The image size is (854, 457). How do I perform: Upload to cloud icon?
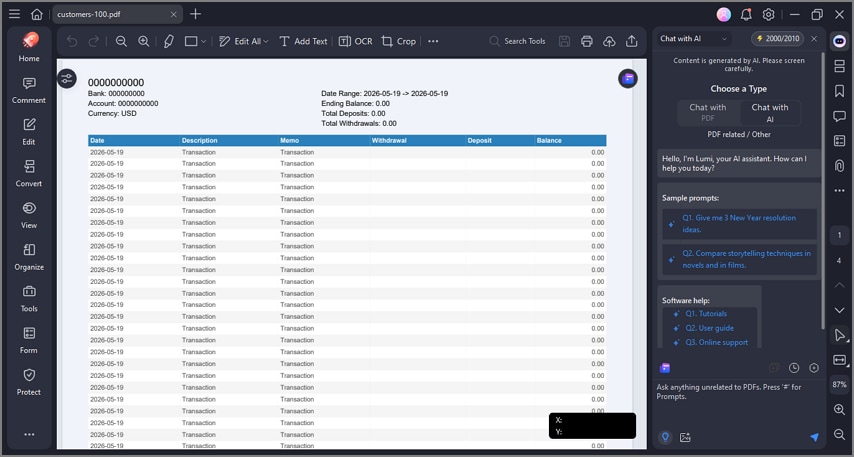coord(609,41)
